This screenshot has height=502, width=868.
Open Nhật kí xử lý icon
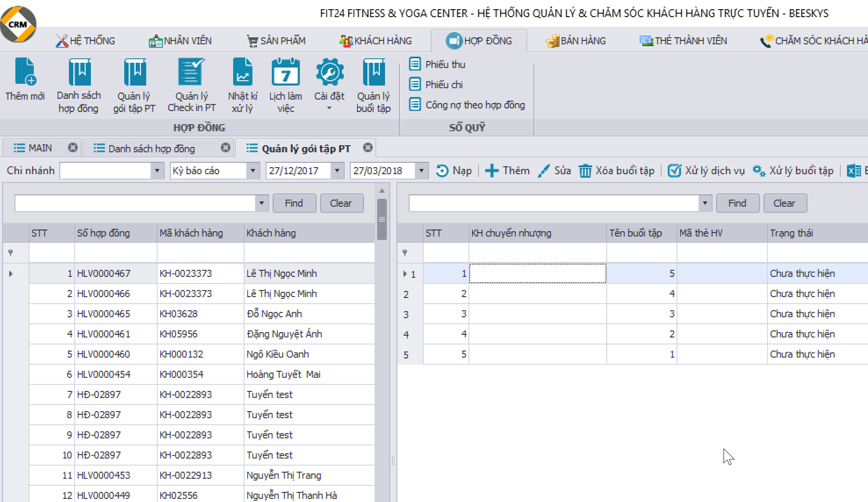pos(242,72)
